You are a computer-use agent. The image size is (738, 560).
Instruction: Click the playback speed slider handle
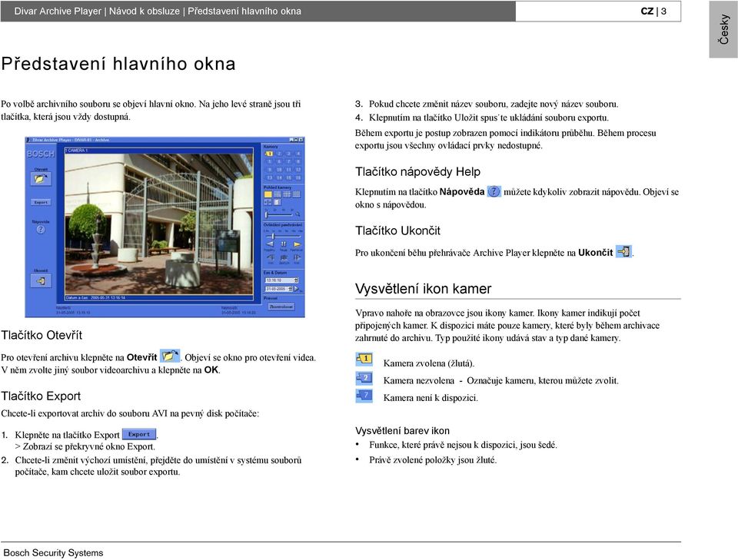click(273, 236)
